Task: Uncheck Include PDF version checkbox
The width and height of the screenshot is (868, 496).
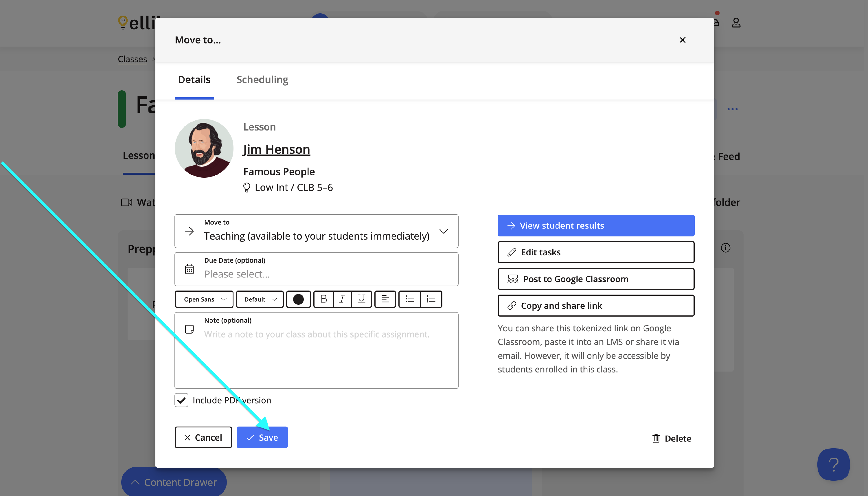Action: [x=181, y=400]
